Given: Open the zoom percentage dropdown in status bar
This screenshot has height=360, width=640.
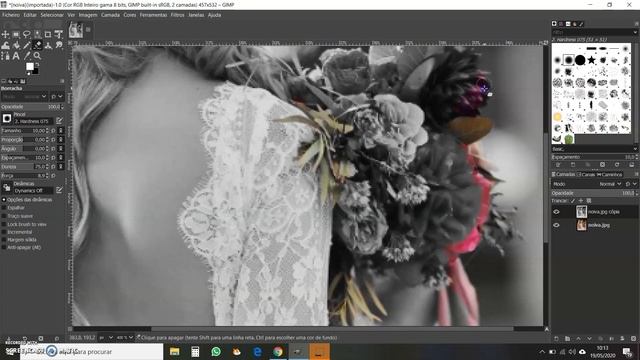Looking at the screenshot, I should click(x=125, y=338).
